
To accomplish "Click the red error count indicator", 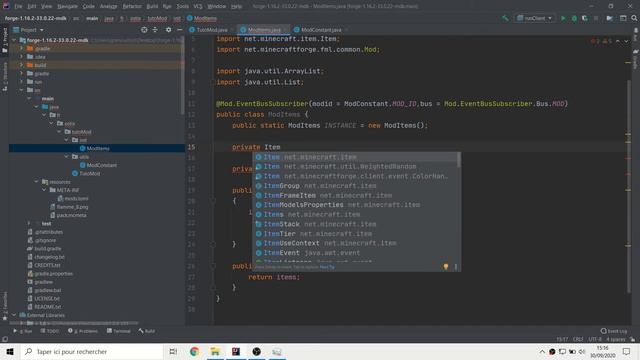I will click(595, 41).
